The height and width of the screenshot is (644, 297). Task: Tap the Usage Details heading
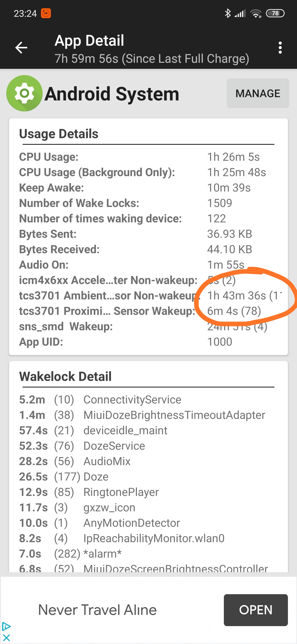[x=59, y=134]
